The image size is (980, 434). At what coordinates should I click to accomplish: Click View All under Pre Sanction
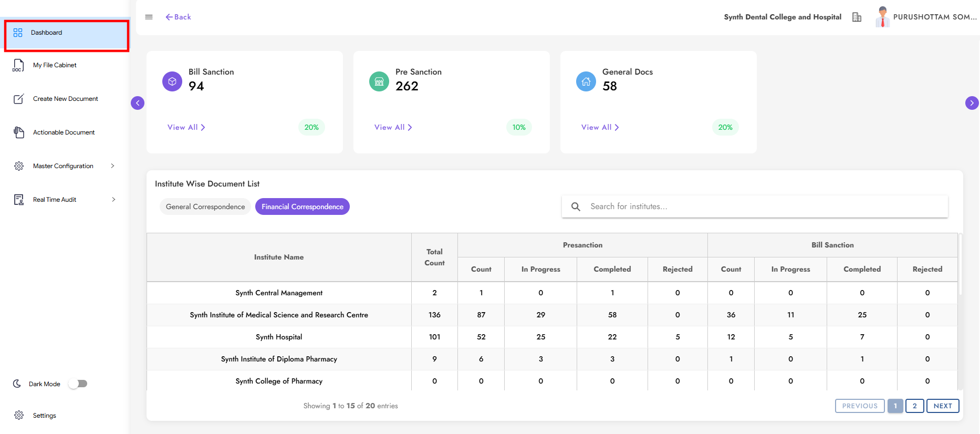point(393,127)
